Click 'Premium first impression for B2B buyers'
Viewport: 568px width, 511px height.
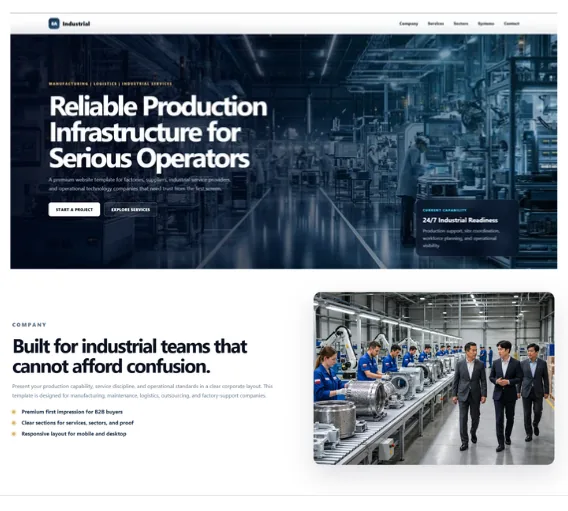pyautogui.click(x=72, y=412)
